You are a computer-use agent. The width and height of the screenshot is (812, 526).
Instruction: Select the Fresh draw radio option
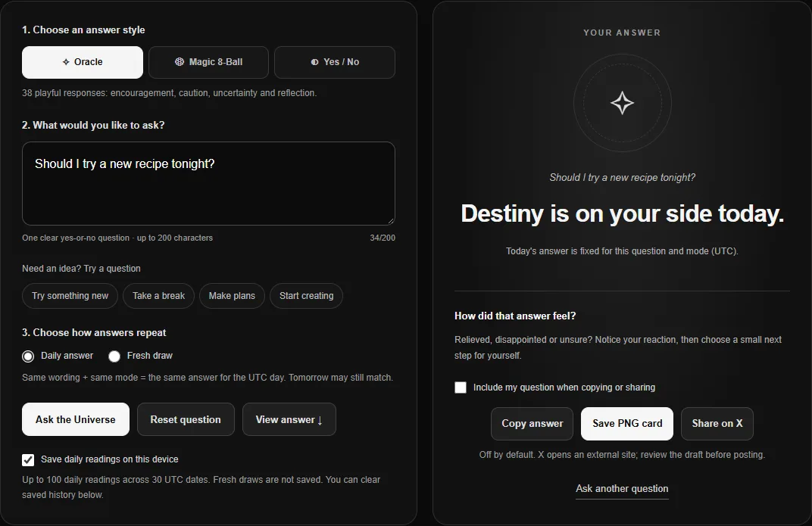click(x=114, y=356)
